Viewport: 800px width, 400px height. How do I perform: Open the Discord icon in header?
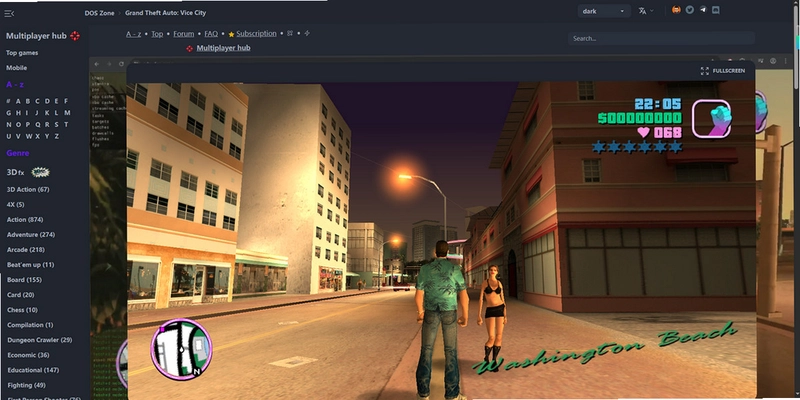(716, 10)
